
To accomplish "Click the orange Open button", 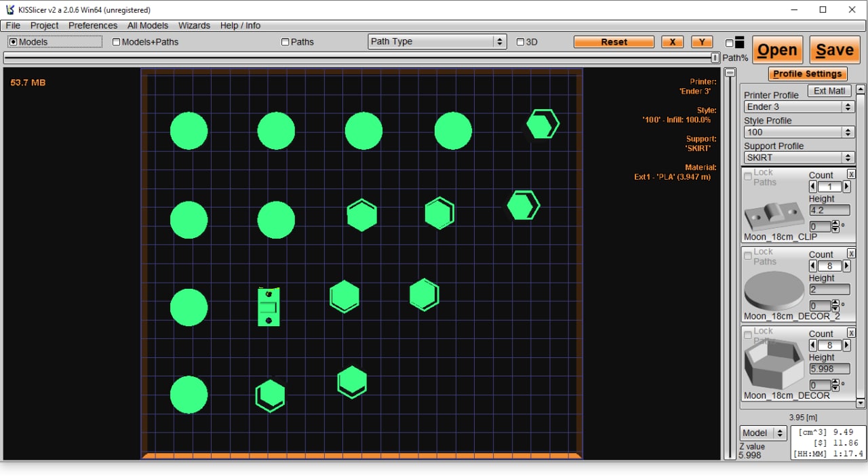I will point(777,50).
